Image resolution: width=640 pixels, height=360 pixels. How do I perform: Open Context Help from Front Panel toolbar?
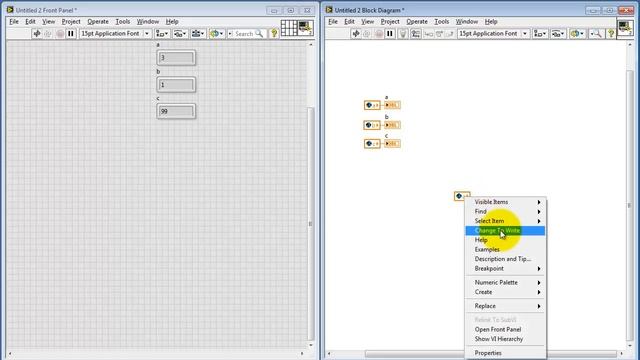click(x=274, y=33)
